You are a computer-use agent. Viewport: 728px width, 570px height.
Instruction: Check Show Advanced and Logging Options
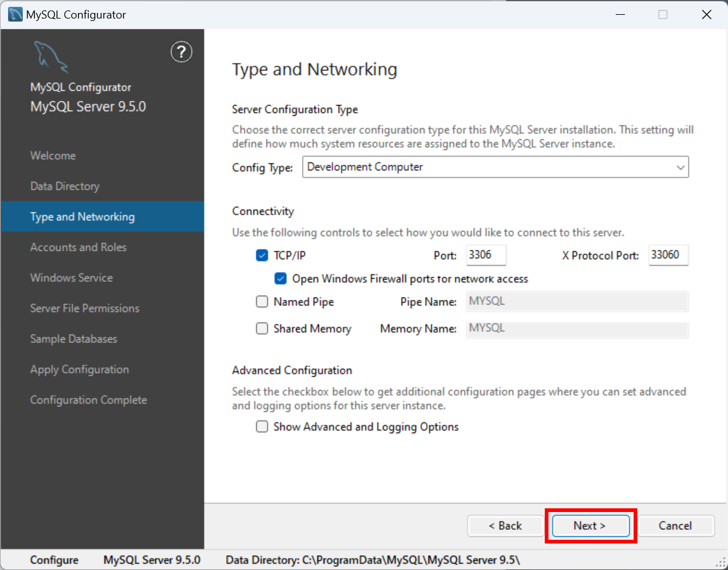(x=262, y=426)
